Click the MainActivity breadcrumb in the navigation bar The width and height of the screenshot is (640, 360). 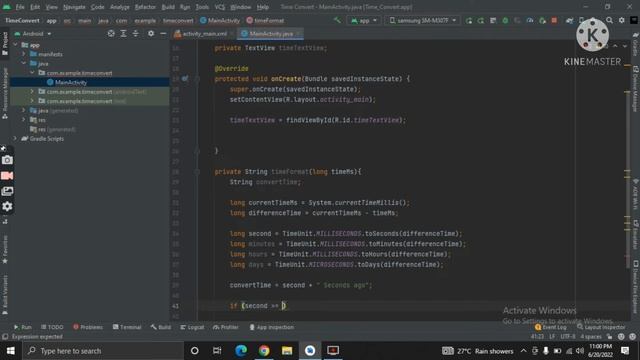(220, 20)
